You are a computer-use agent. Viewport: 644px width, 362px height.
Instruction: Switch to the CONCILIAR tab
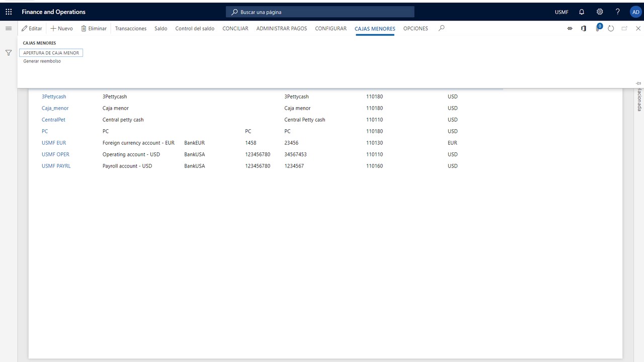tap(235, 29)
